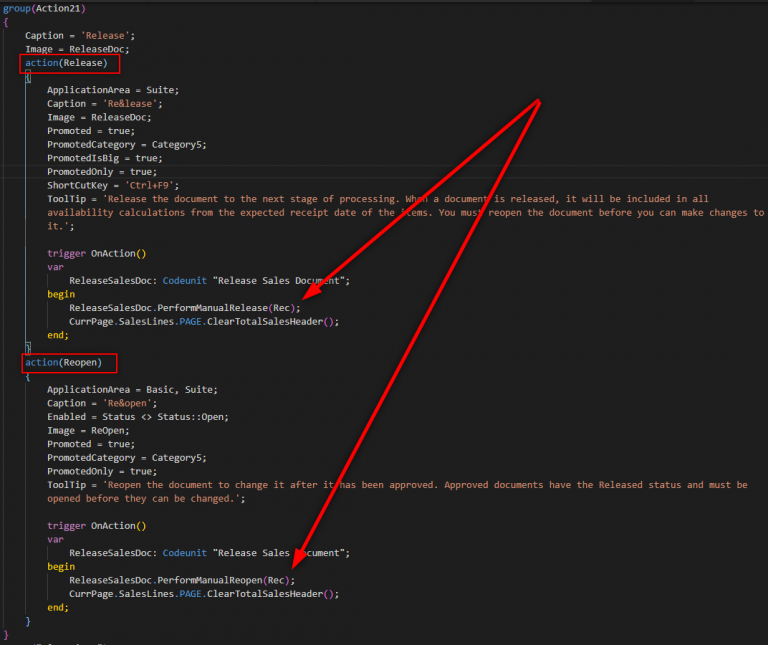Click the Image = ReOpen property
Screen dimensions: 768x645
pyautogui.click(x=88, y=430)
